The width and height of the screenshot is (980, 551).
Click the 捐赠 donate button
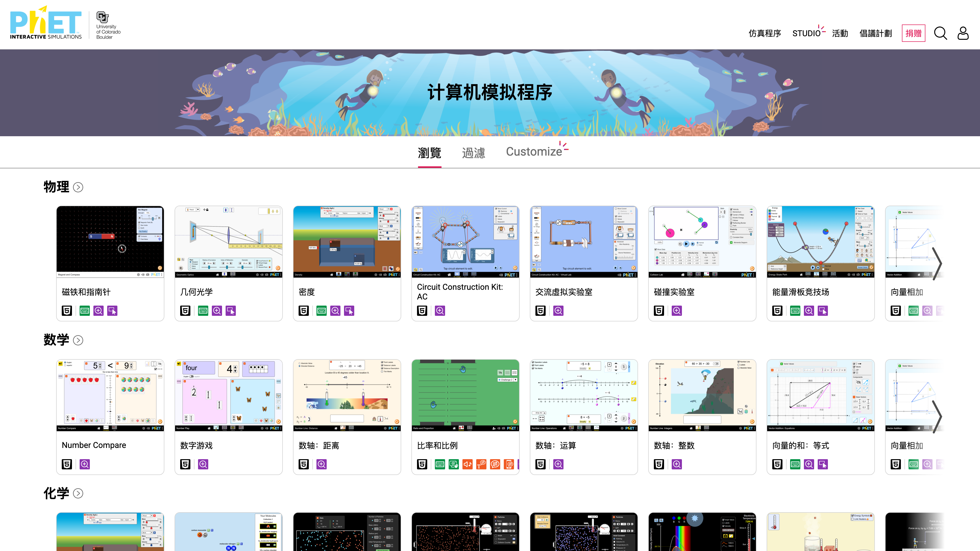tap(913, 33)
